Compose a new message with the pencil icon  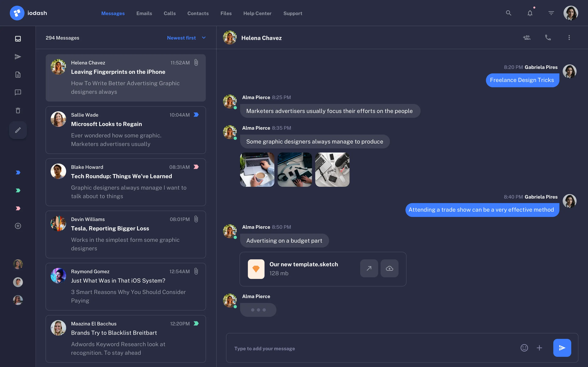coord(18,130)
